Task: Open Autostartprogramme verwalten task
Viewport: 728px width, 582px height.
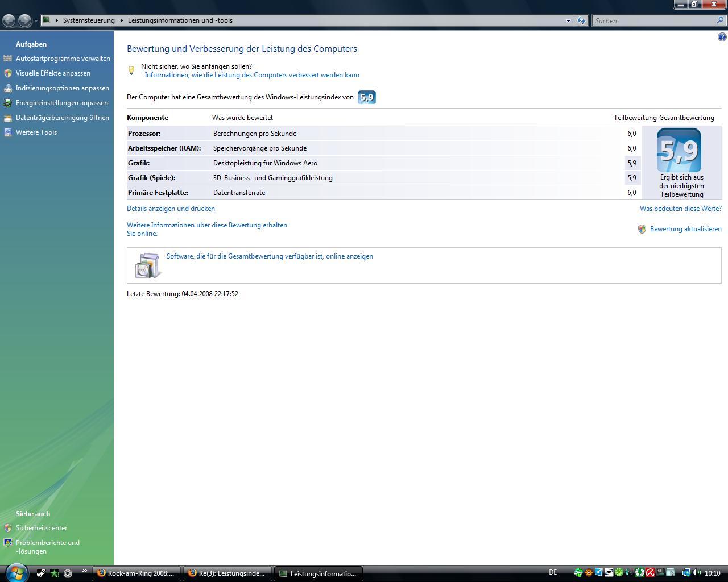Action: pyautogui.click(x=63, y=59)
